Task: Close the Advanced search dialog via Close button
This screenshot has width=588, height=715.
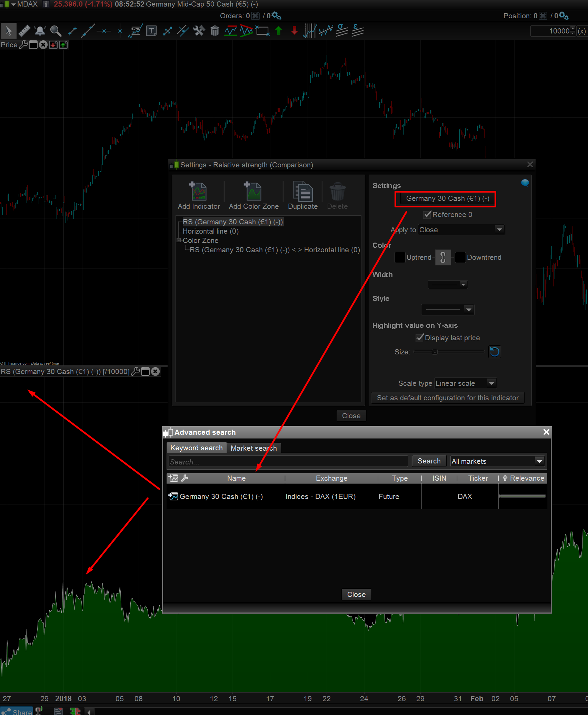Action: point(357,595)
